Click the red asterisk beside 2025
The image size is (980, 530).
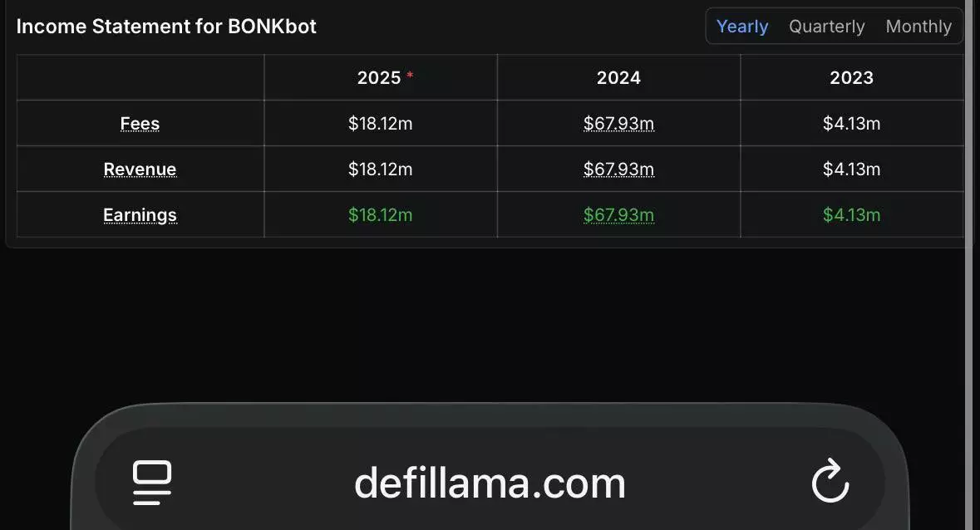point(410,76)
